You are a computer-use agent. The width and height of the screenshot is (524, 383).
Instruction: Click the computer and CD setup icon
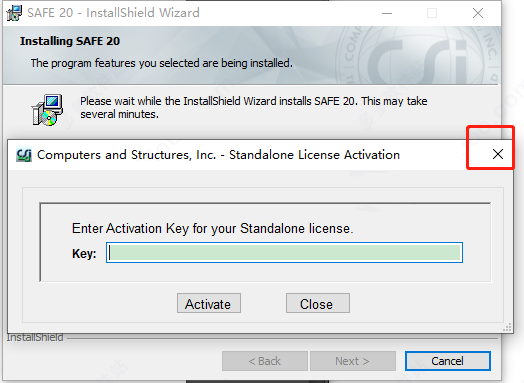[x=47, y=110]
